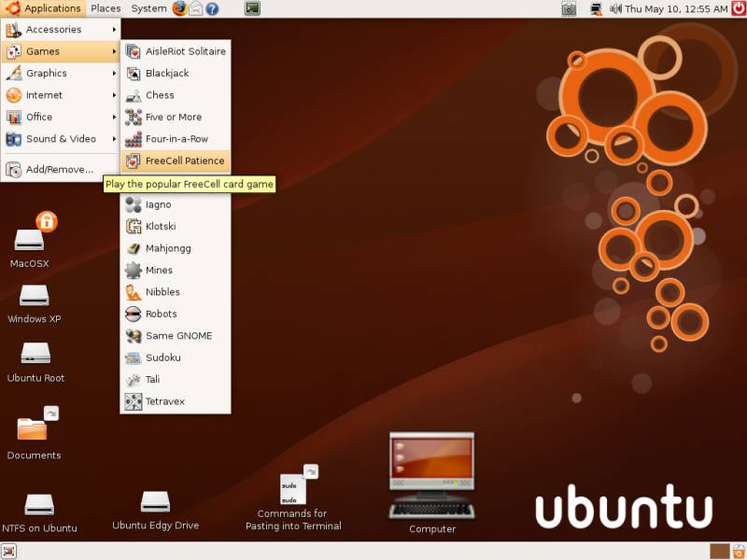The height and width of the screenshot is (560, 747).
Task: Click the workspace switcher in the bottom panel
Action: 719,552
